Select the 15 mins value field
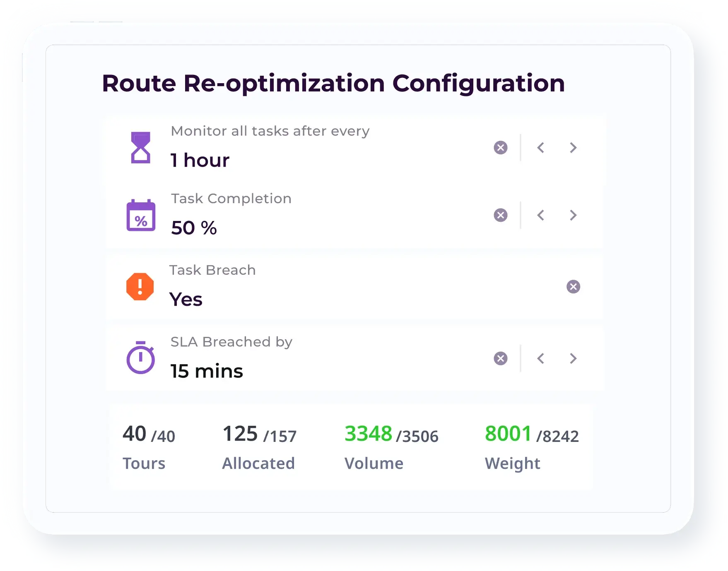This screenshot has height=571, width=728. pos(206,371)
